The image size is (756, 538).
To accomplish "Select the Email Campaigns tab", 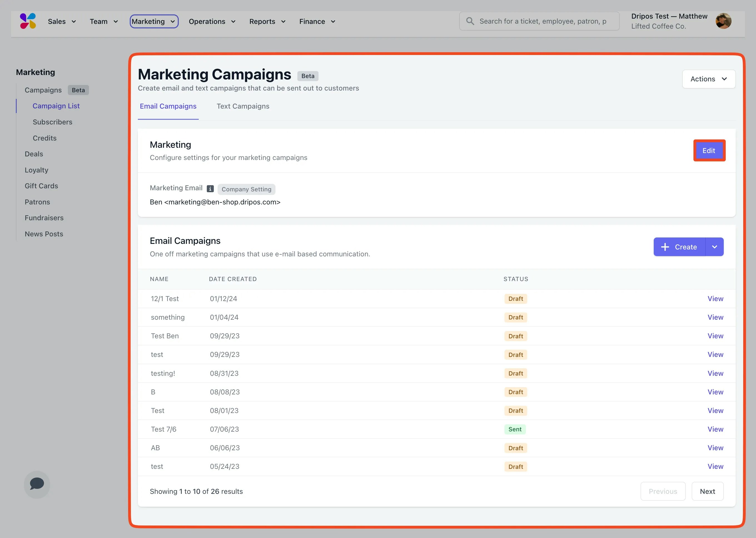I will pyautogui.click(x=168, y=106).
